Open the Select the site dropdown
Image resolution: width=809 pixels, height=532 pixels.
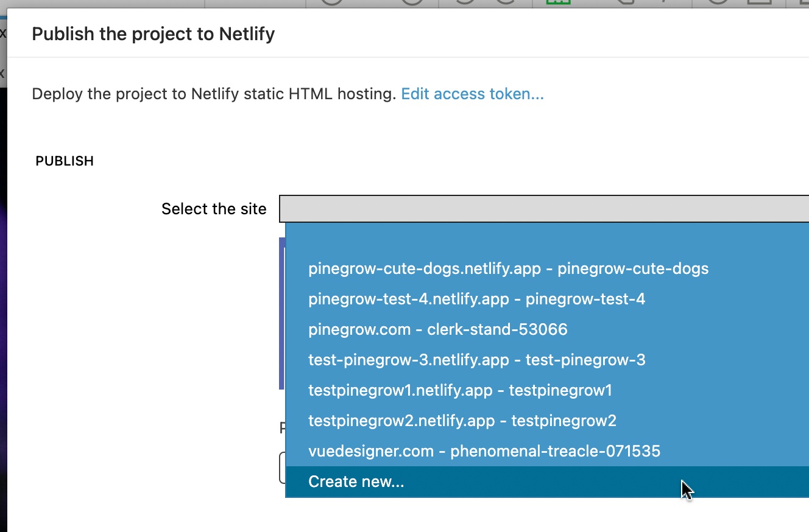coord(544,209)
